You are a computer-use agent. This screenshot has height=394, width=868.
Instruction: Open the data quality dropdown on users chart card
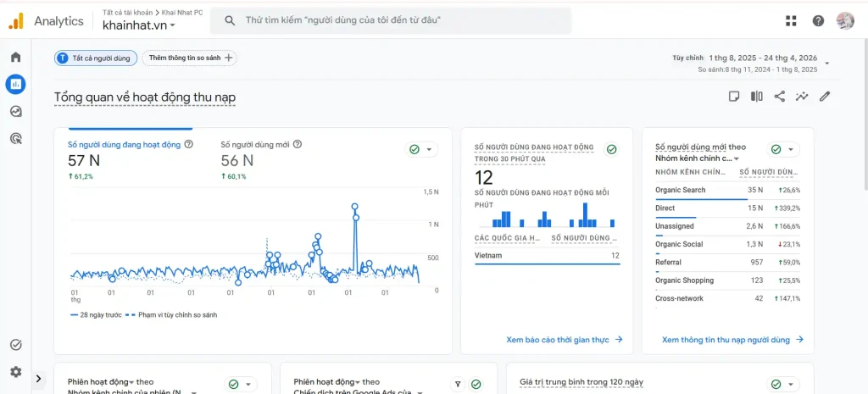(x=422, y=149)
